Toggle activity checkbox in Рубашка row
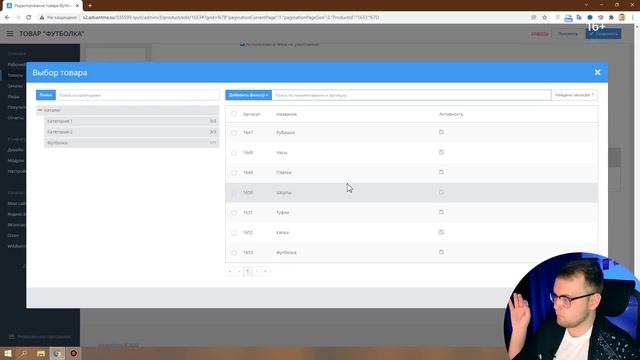The height and width of the screenshot is (360, 640). pos(441,132)
